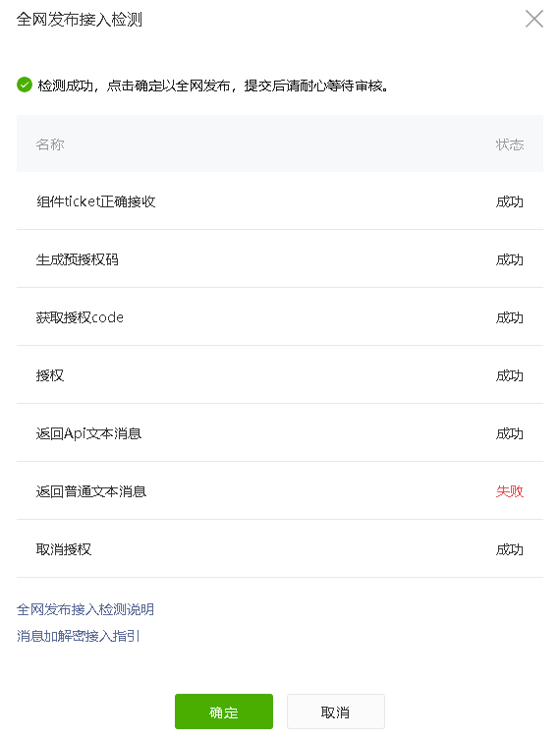Click 成功 status for 组件ticket正确接收
The height and width of the screenshot is (740, 560).
510,201
